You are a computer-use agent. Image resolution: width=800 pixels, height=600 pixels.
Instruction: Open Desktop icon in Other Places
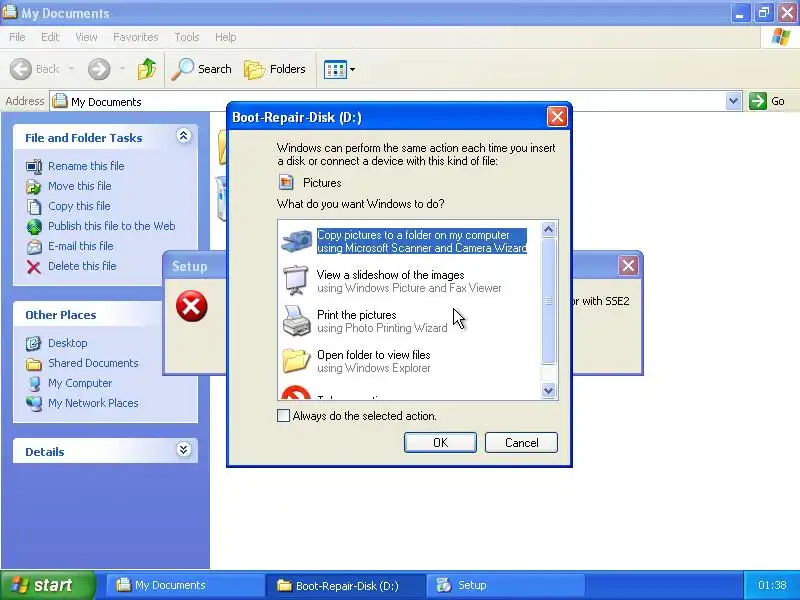coord(34,343)
